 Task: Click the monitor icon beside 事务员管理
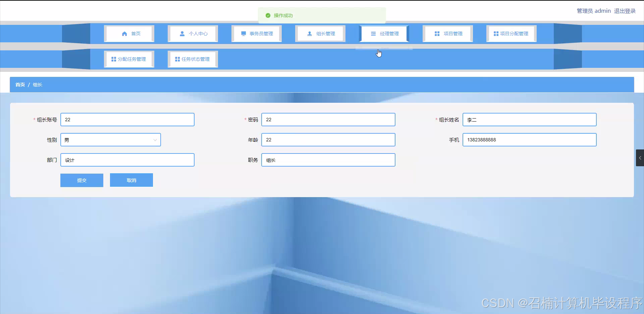point(244,34)
